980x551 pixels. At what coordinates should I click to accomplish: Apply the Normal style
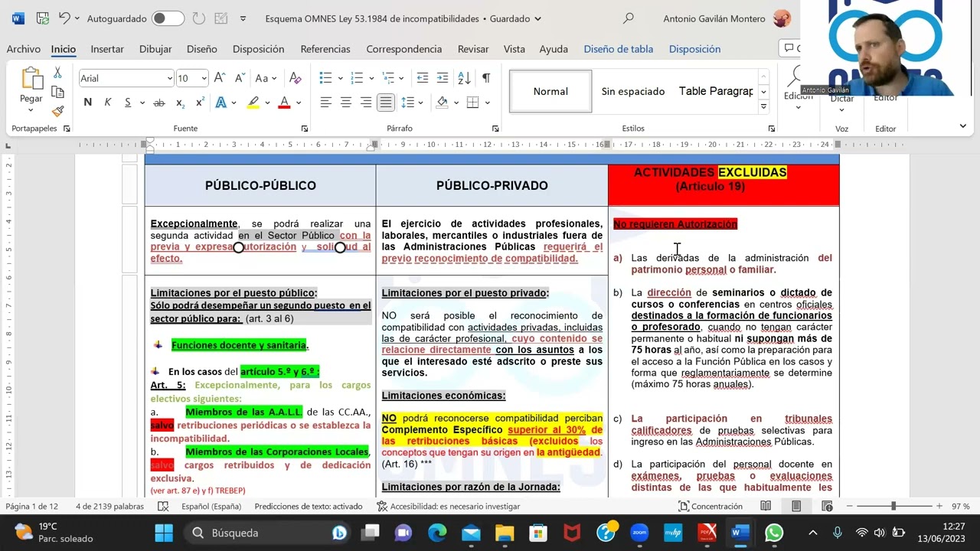[x=550, y=91]
